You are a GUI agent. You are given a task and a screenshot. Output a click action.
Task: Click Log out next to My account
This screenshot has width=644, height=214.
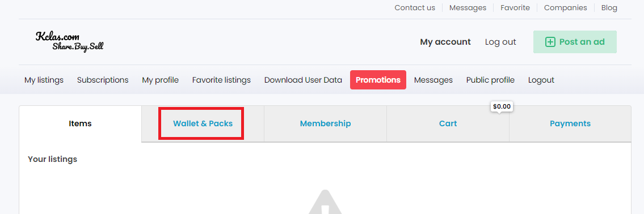click(500, 42)
